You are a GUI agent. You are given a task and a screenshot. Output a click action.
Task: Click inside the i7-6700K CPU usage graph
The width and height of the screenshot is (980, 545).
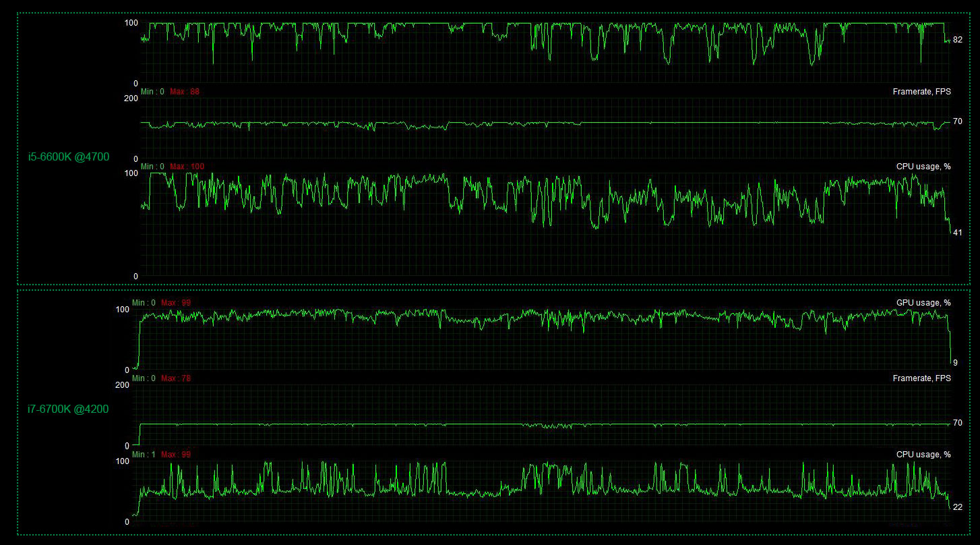tap(541, 491)
